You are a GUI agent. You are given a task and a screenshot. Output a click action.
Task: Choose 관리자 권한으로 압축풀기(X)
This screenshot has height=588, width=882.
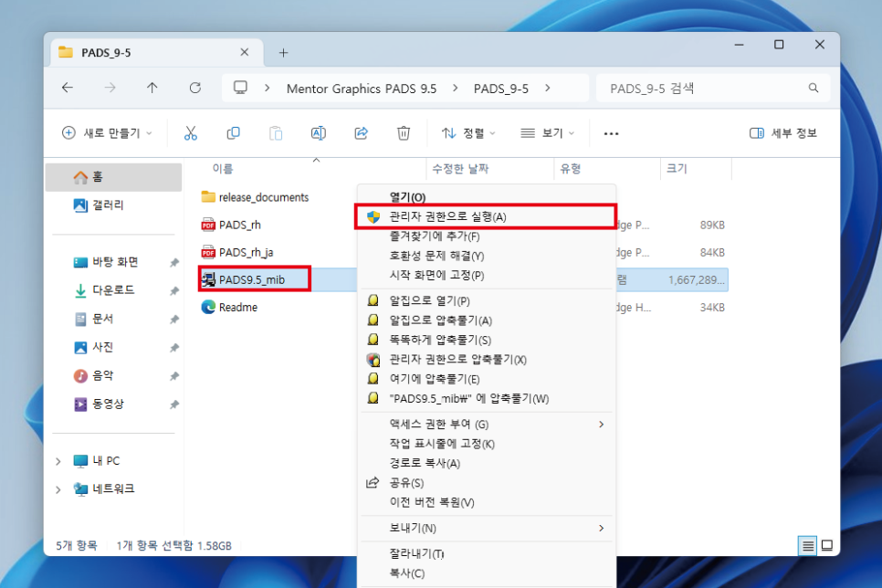(488, 360)
